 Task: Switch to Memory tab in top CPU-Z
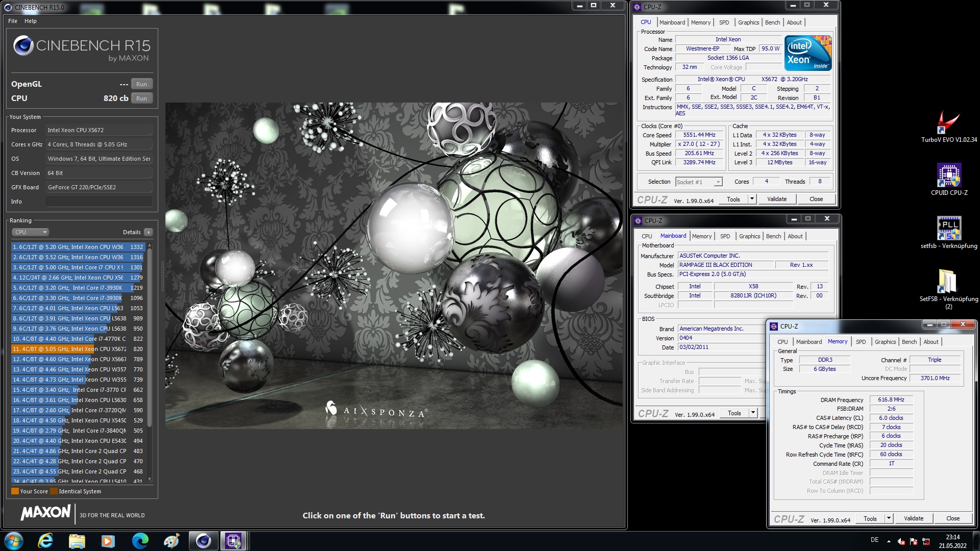[700, 22]
